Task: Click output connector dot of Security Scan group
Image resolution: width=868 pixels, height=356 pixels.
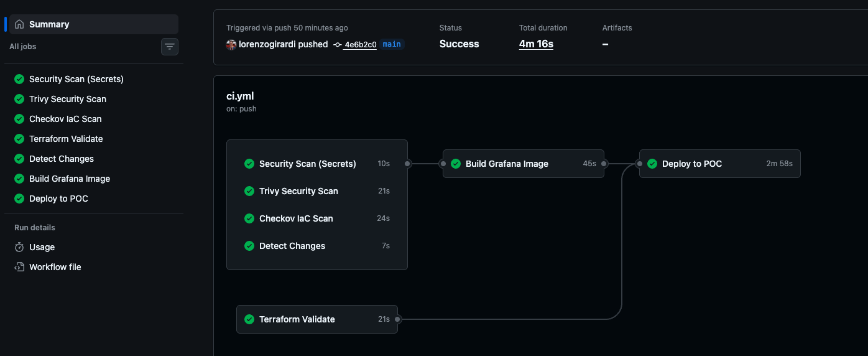Action: pos(408,164)
